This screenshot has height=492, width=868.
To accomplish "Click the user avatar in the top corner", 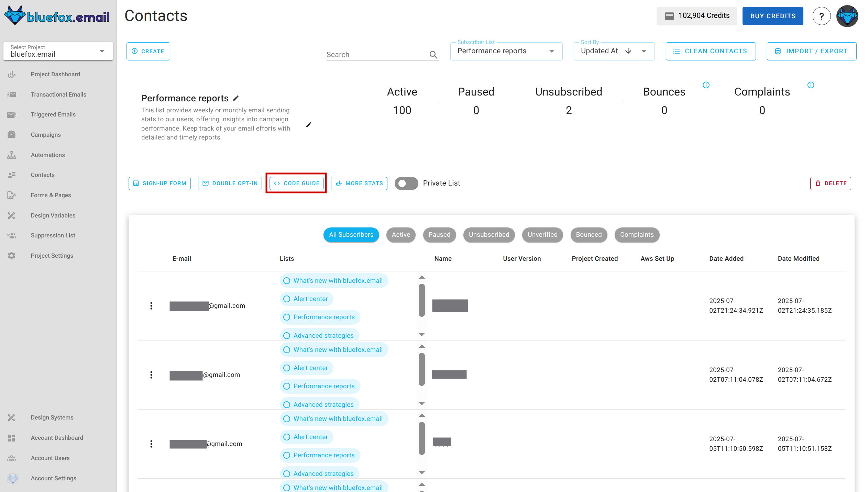I will [847, 16].
